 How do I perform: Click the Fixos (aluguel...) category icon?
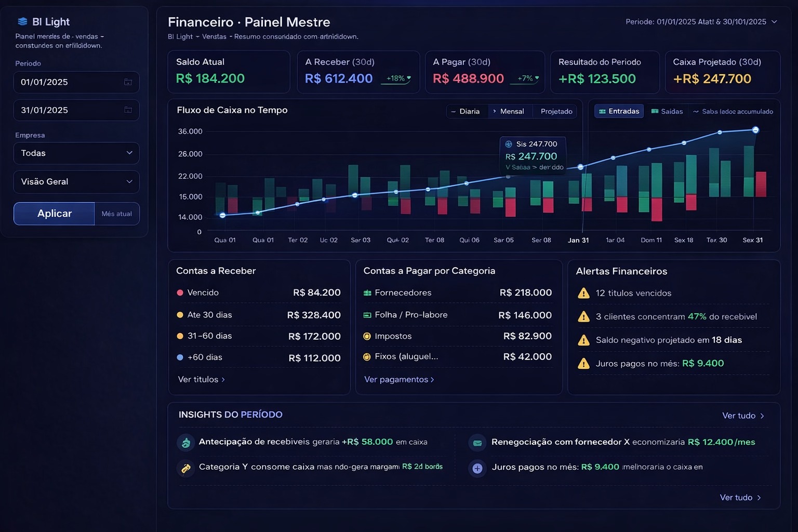pyautogui.click(x=367, y=357)
